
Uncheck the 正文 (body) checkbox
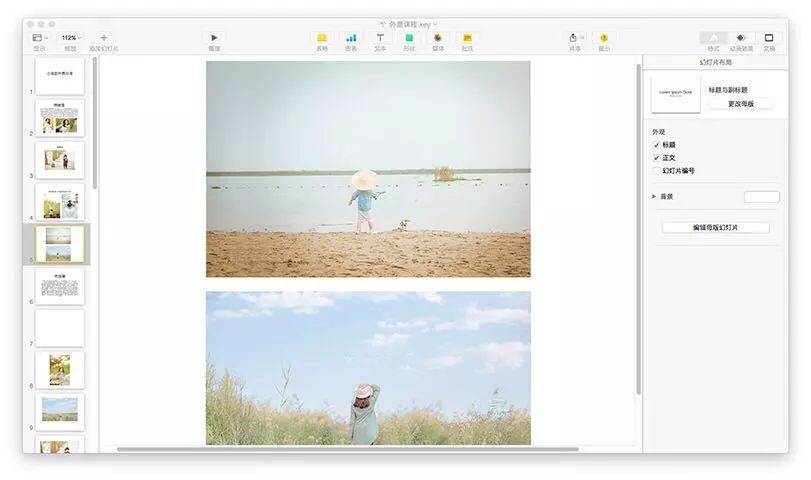656,158
